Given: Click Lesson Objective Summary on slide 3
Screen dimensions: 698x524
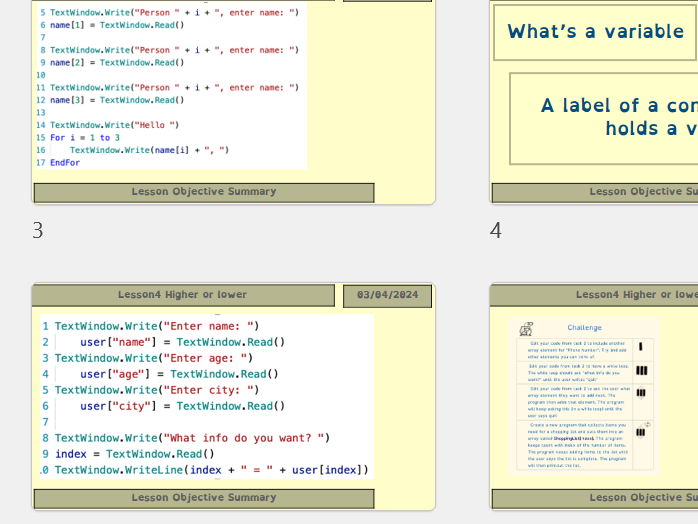Looking at the screenshot, I should coord(203,192).
